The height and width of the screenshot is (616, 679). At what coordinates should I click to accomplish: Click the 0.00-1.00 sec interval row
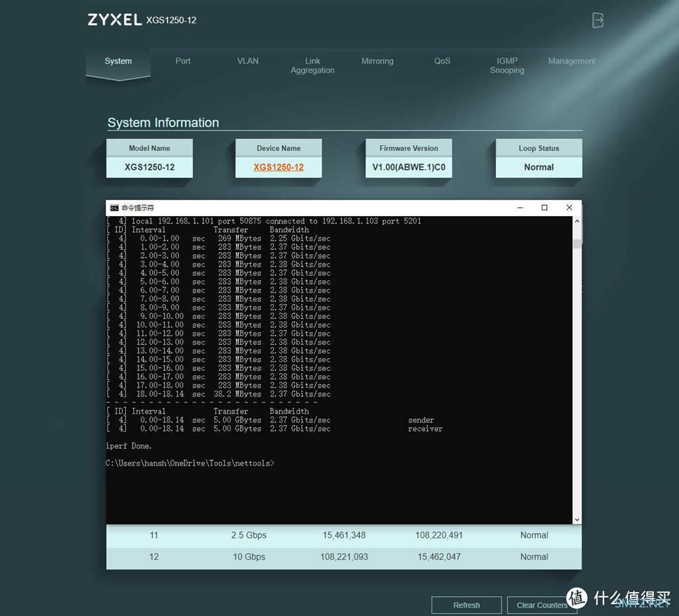[219, 239]
